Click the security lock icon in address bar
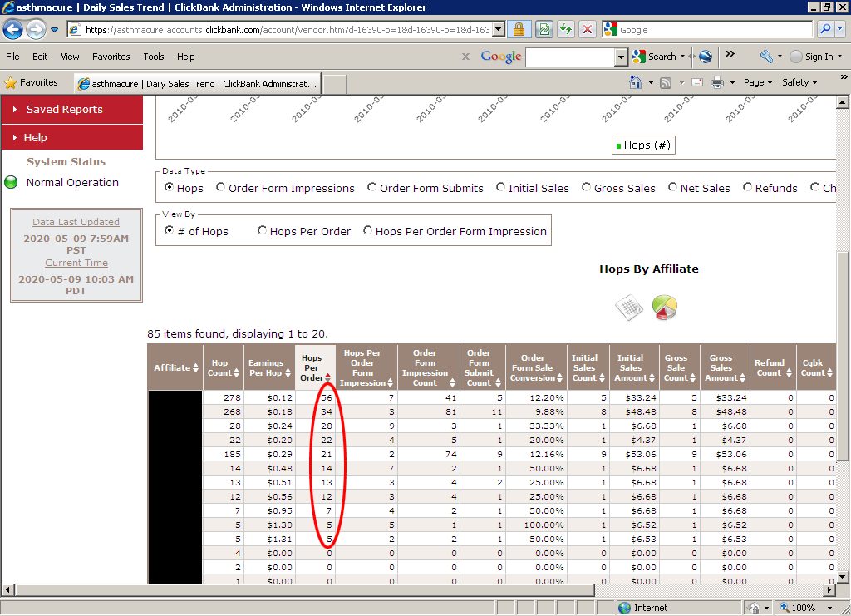 pyautogui.click(x=519, y=30)
